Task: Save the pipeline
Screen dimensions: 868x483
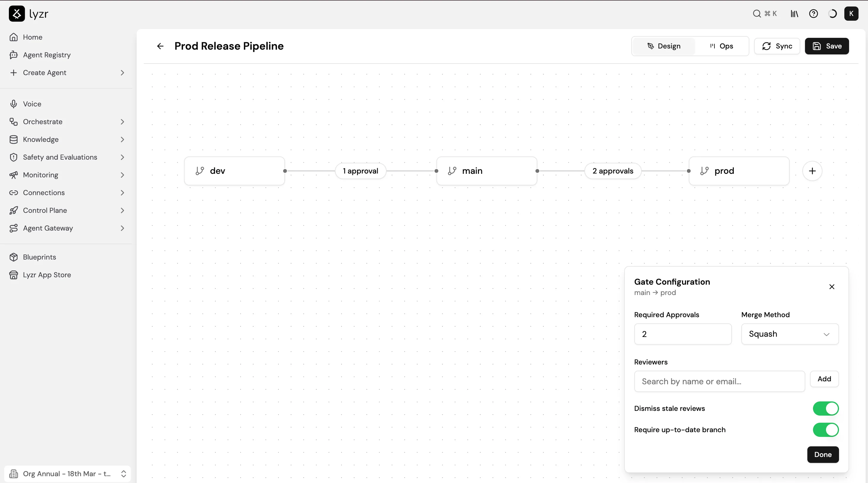Action: coord(827,46)
